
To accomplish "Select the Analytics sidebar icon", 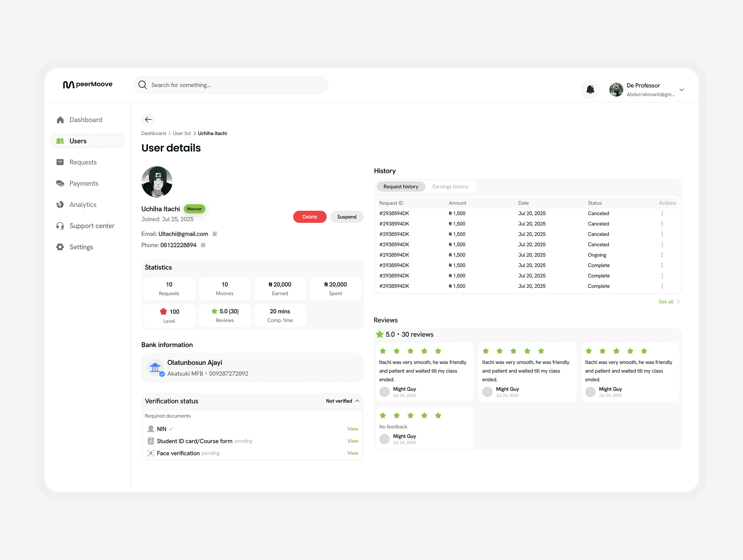I will (60, 204).
